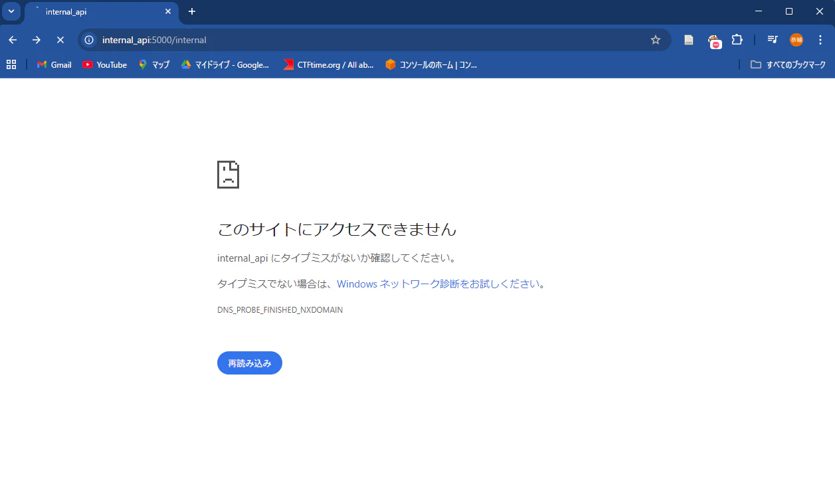Image resolution: width=835 pixels, height=504 pixels.
Task: Open the マップ bookmark
Action: coord(154,64)
